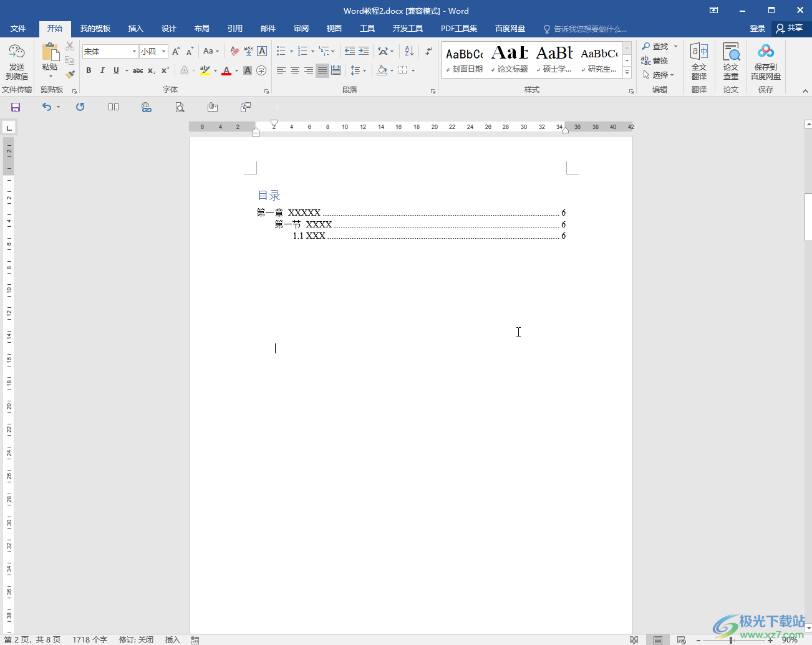Toggle Character Shading on text

[x=248, y=70]
